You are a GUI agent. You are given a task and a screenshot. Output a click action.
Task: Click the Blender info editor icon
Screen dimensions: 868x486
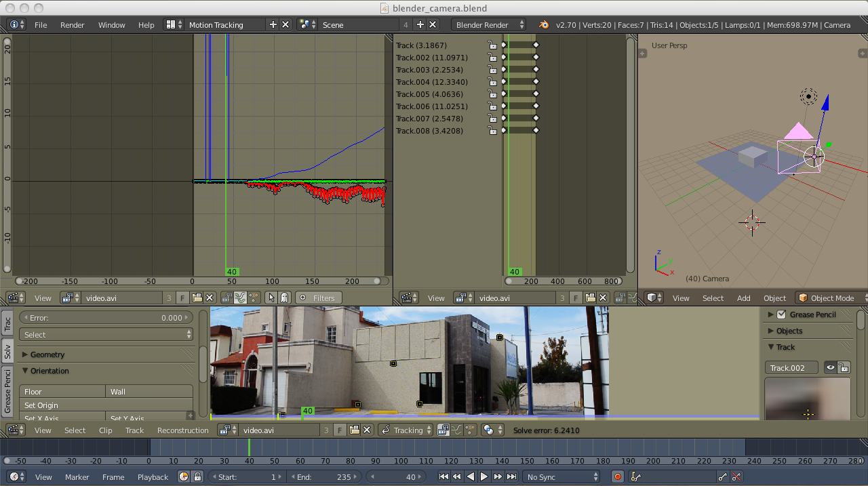pyautogui.click(x=14, y=24)
